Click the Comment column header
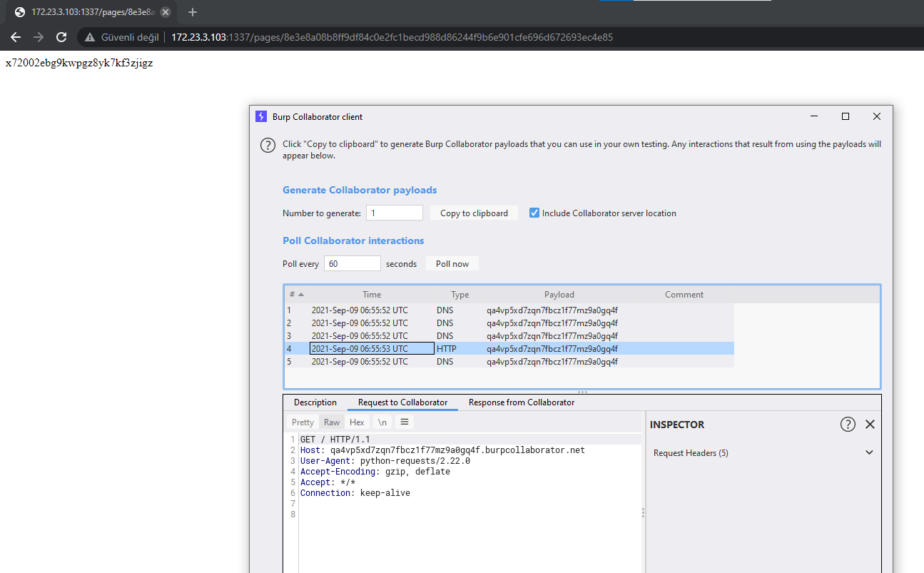The height and width of the screenshot is (573, 924). [684, 294]
